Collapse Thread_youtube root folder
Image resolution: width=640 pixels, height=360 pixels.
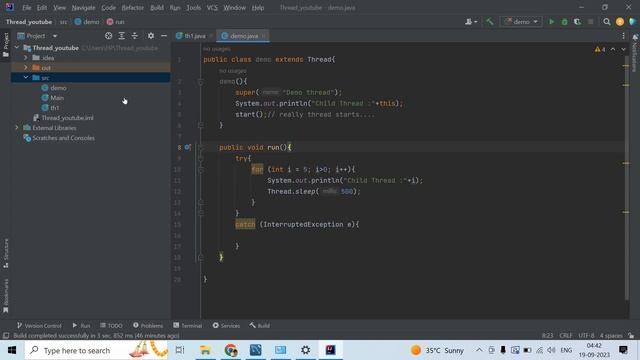(x=17, y=48)
